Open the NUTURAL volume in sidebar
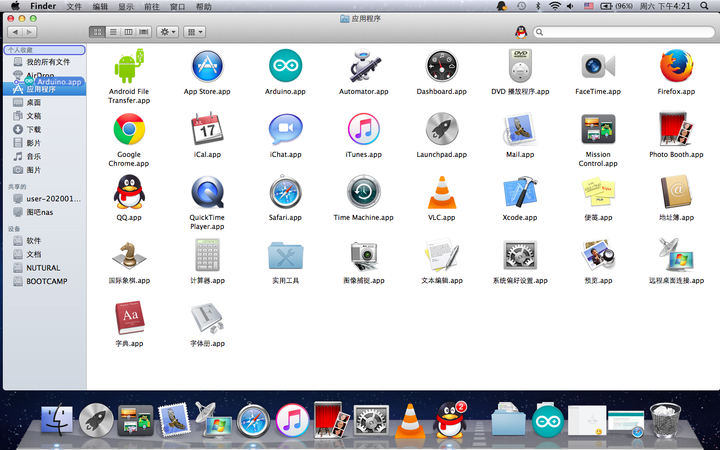This screenshot has width=720, height=450. click(43, 268)
